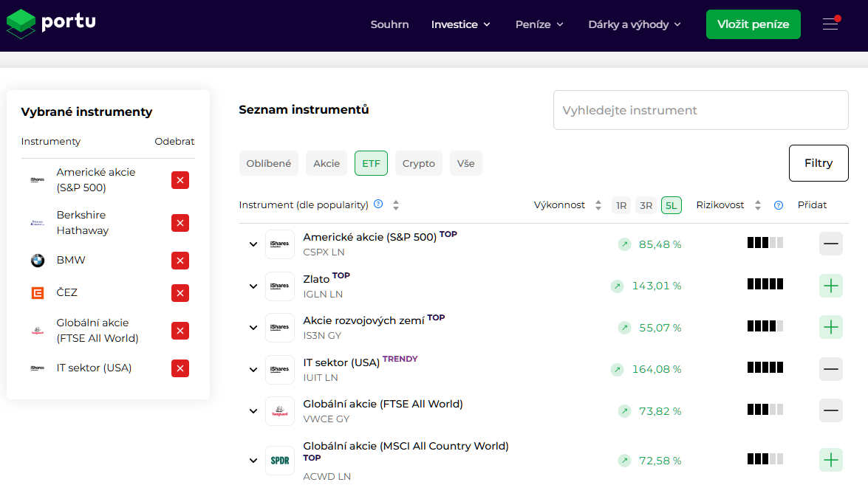
Task: Click the SPDR logo for ACWD LN
Action: 279,461
